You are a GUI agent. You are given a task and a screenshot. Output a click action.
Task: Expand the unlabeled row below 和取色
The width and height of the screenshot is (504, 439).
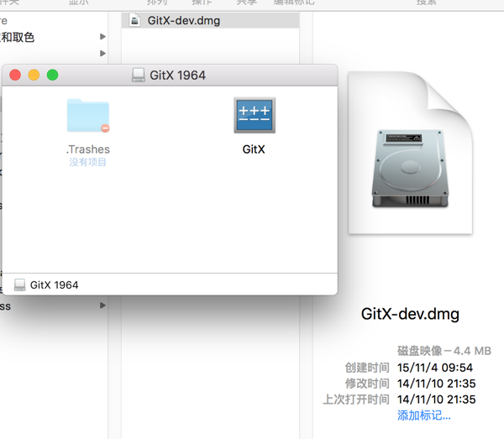click(102, 53)
